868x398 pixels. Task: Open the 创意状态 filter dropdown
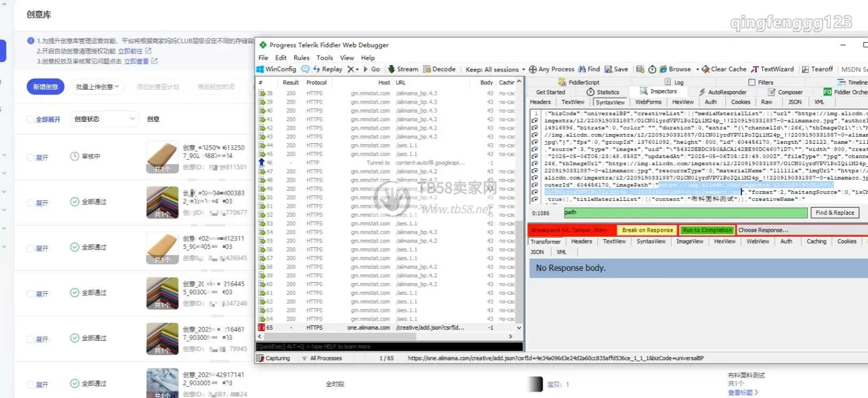(x=105, y=119)
